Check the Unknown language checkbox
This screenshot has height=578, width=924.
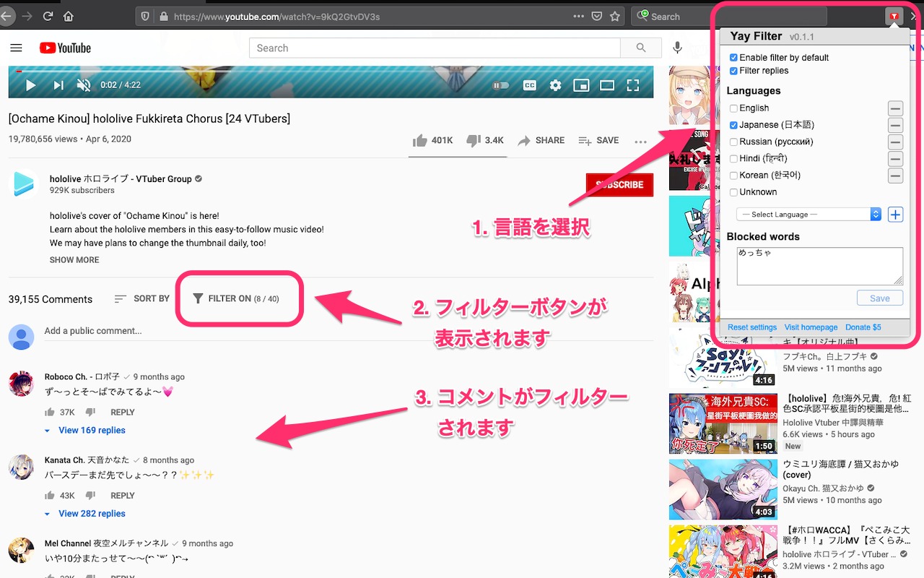pos(733,192)
